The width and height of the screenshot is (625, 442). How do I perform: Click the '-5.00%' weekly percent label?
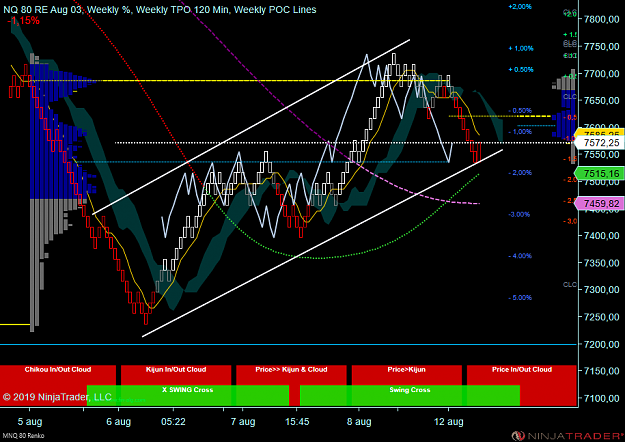tap(520, 298)
